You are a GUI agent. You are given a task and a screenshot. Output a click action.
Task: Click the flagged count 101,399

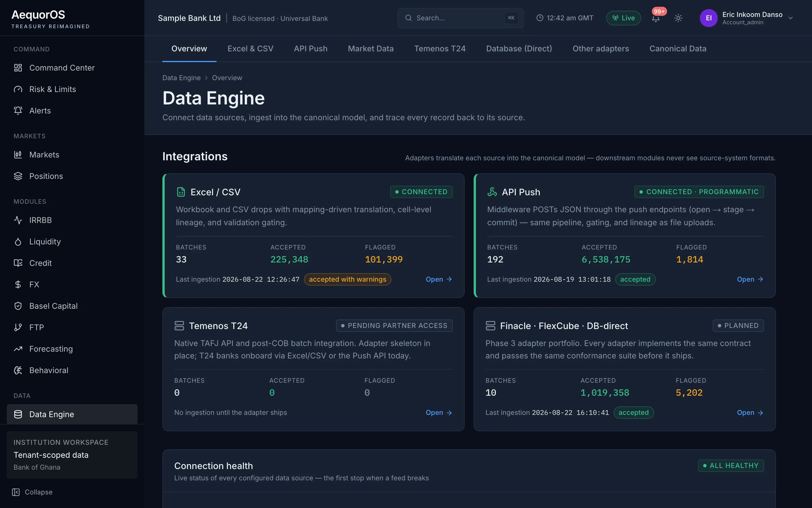(x=383, y=259)
